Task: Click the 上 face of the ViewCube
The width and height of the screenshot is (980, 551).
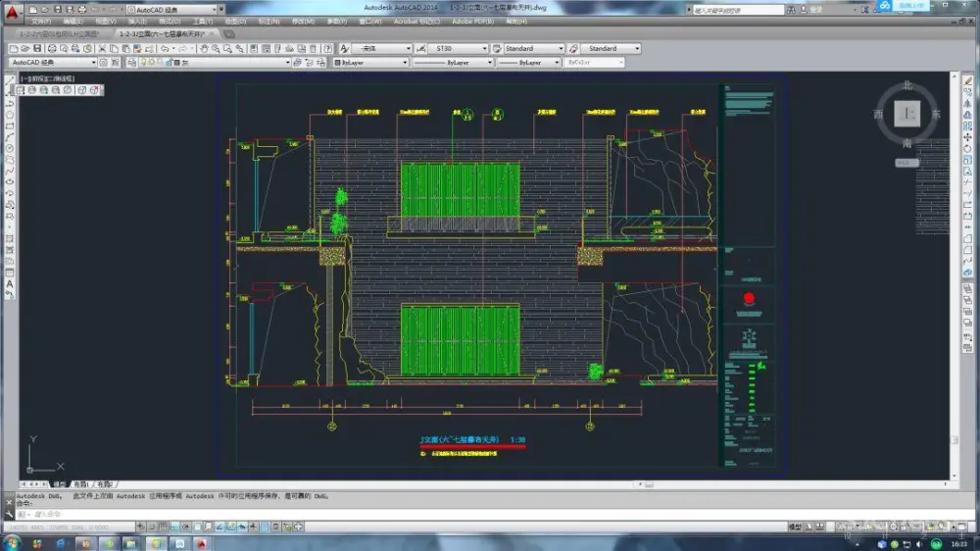Action: [906, 115]
